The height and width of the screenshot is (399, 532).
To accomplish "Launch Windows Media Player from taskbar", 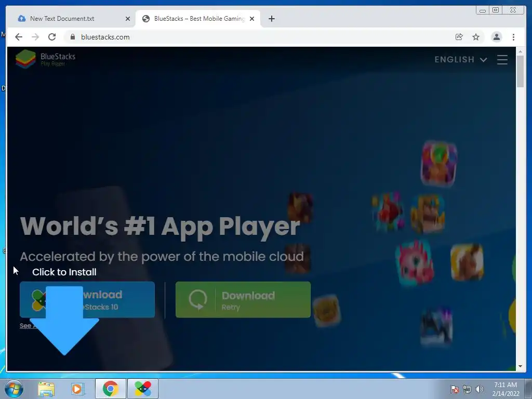I will [77, 389].
